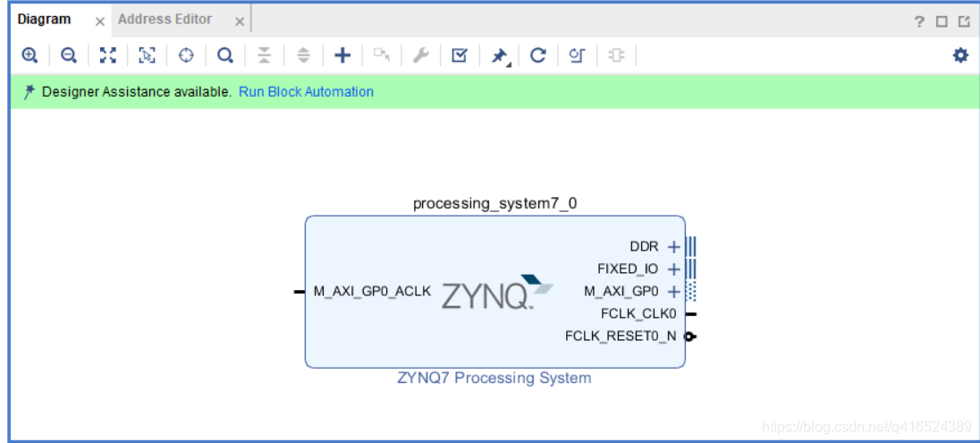The image size is (980, 443).
Task: Expand the M_AXI_GP0 interface port
Action: [x=673, y=292]
